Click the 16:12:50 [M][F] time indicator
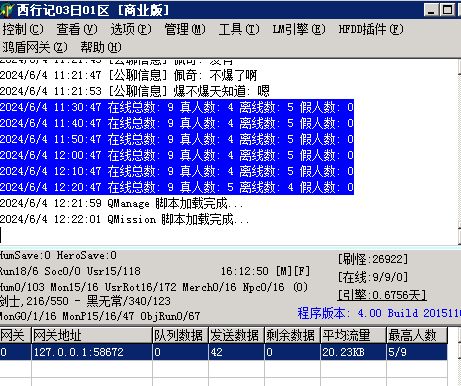The height and width of the screenshot is (386, 461). click(265, 271)
